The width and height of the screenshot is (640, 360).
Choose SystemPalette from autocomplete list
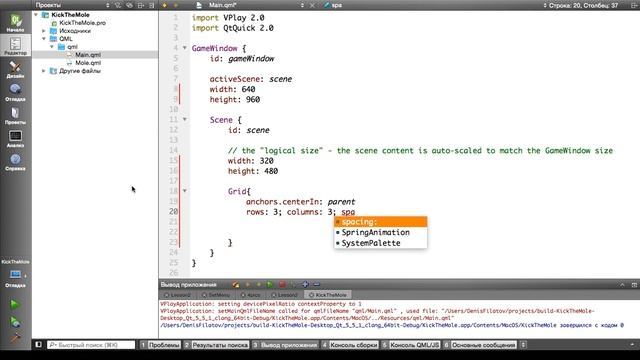point(380,243)
